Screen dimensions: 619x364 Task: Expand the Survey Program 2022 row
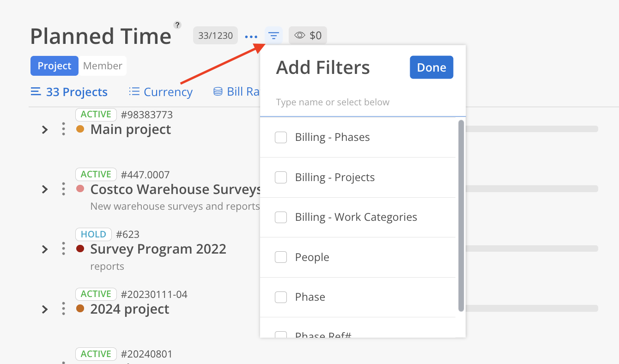point(45,249)
